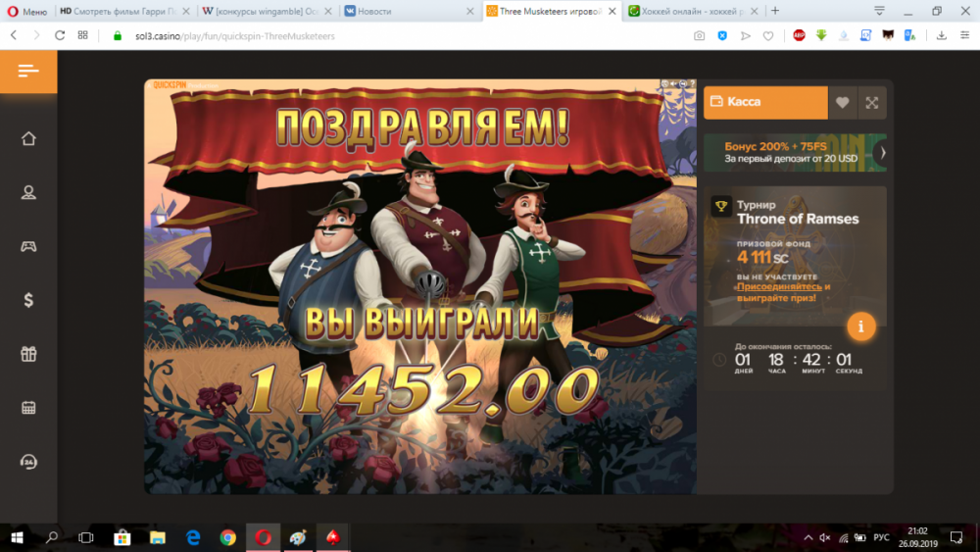Open the gift box bonuses icon
Screen dimensions: 980x552
tap(28, 354)
